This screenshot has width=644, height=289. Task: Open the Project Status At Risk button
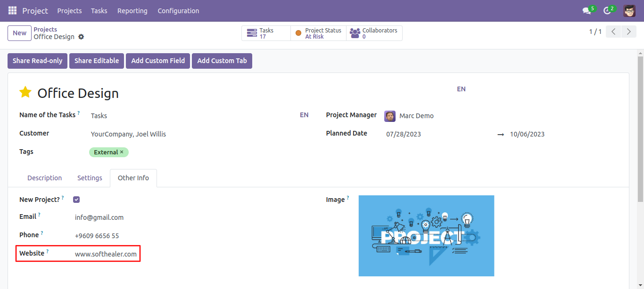coord(319,33)
